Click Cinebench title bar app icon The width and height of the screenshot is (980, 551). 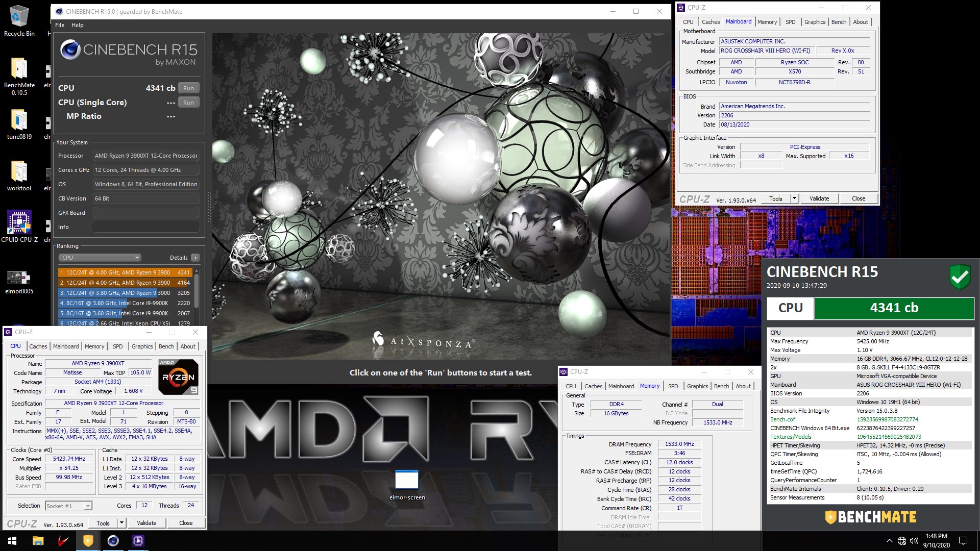[x=59, y=11]
